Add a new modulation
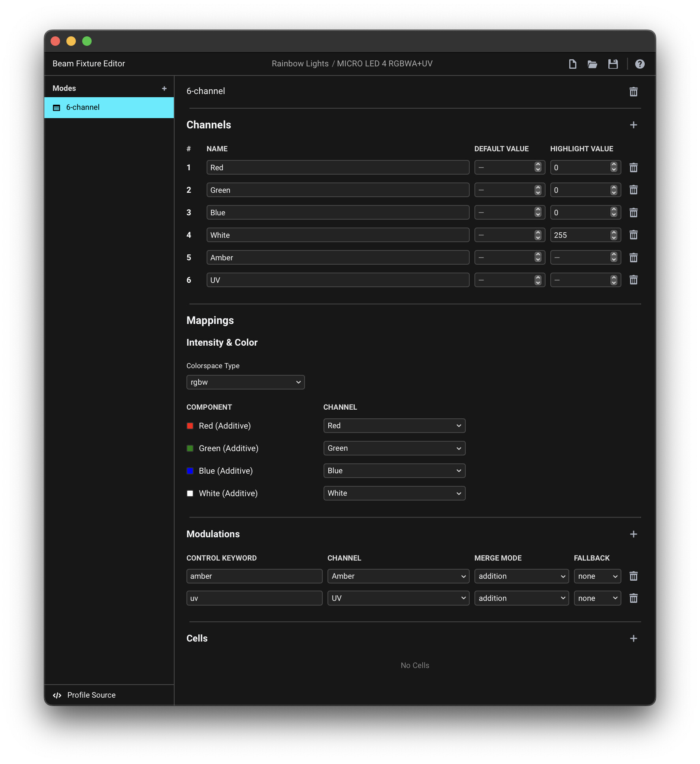The width and height of the screenshot is (700, 764). [633, 534]
